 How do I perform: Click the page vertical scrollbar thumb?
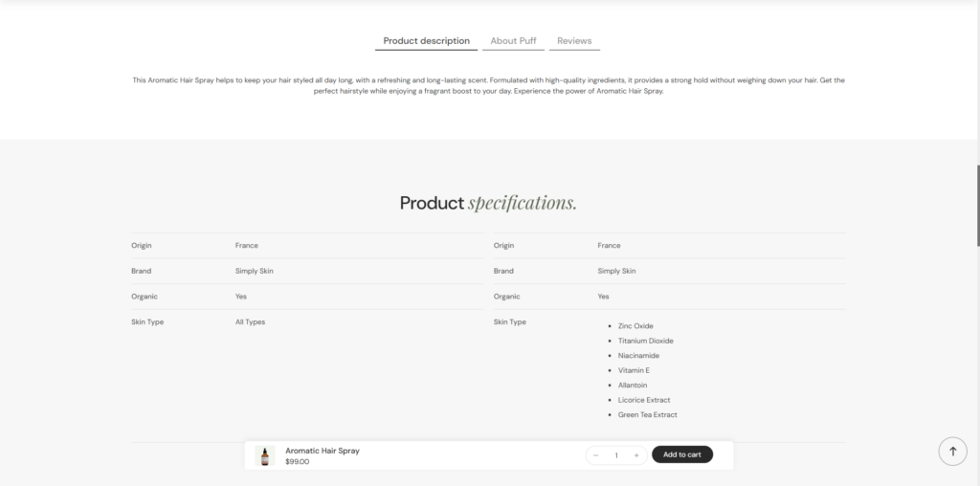(976, 206)
